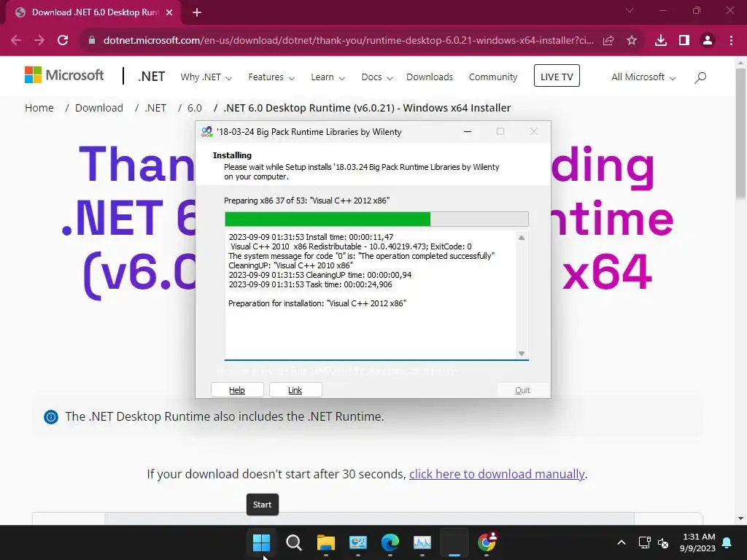Reload the page with refresh icon

pyautogui.click(x=63, y=41)
